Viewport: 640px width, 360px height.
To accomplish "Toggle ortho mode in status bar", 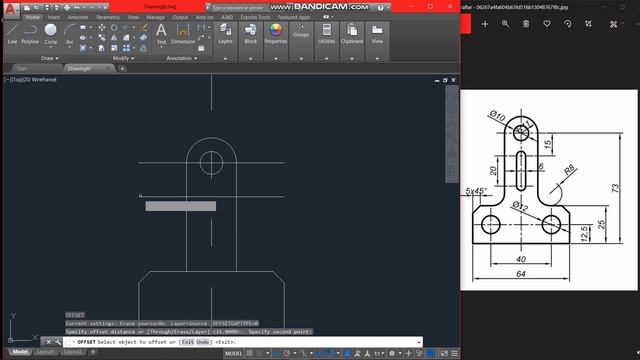I will point(276,353).
